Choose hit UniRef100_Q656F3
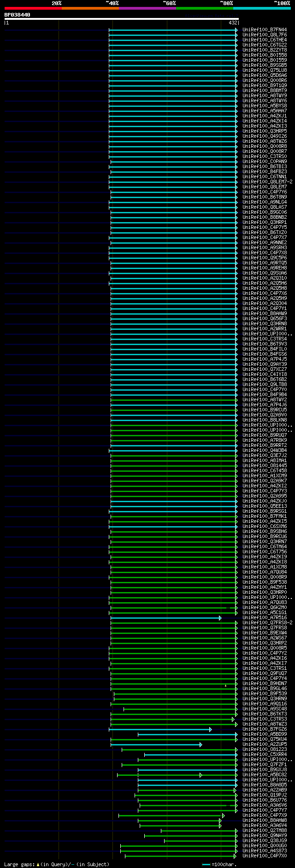 click(x=265, y=319)
